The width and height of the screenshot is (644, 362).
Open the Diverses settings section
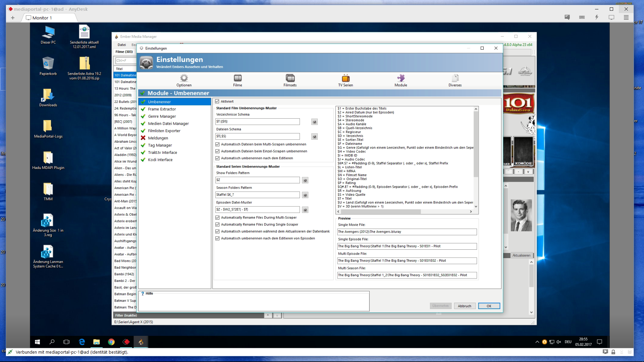[x=455, y=80]
